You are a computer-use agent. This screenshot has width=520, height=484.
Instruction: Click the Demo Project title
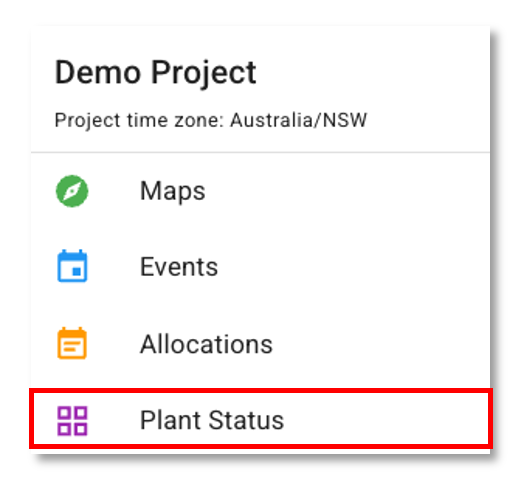pos(155,73)
